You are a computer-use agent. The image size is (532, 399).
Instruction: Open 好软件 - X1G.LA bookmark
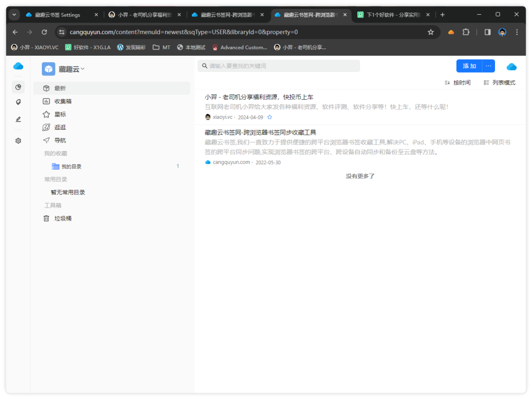coord(88,47)
